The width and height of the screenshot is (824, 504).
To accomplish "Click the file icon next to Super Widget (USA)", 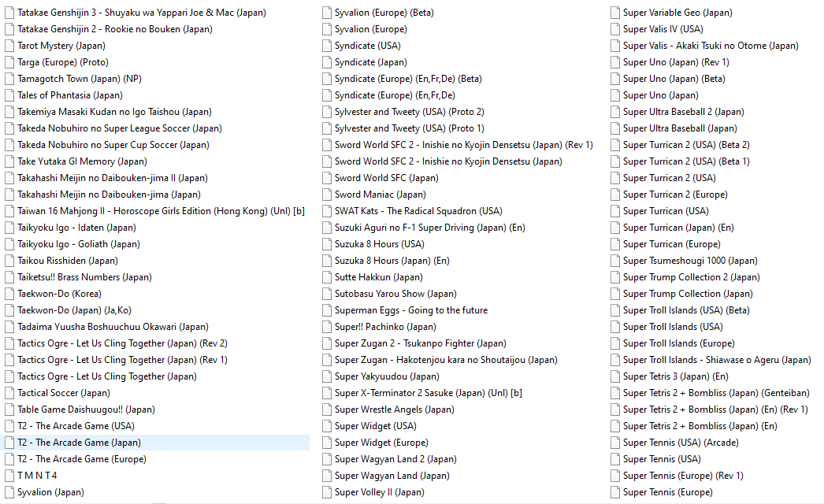I will [x=326, y=426].
